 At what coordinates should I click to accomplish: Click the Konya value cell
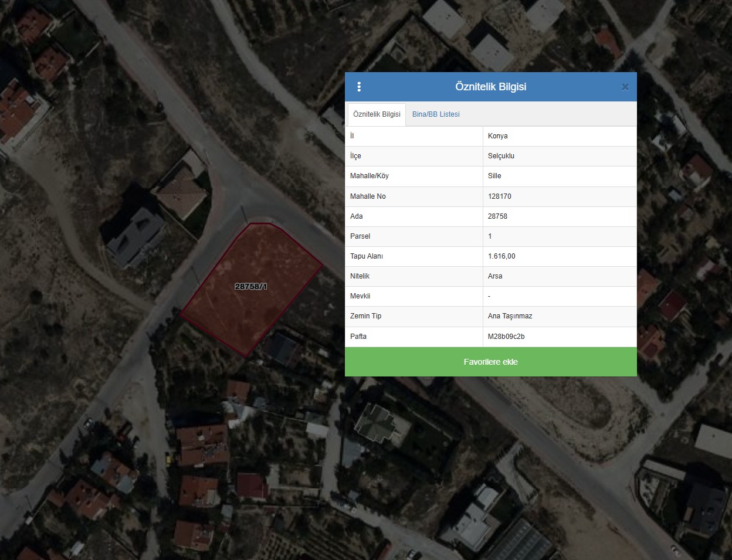(x=560, y=136)
